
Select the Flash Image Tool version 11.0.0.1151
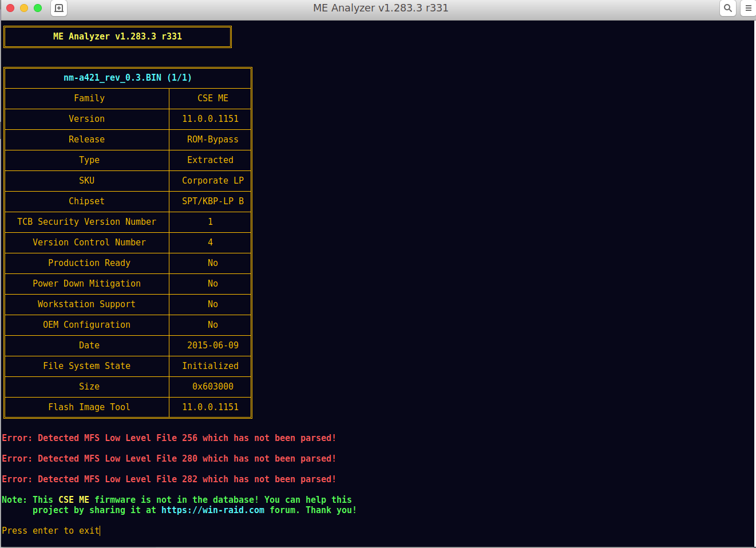pyautogui.click(x=210, y=407)
